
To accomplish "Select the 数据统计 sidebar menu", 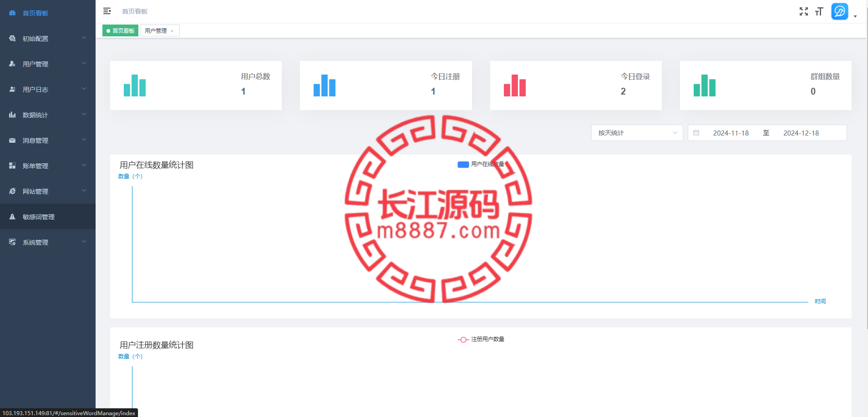I will click(48, 115).
